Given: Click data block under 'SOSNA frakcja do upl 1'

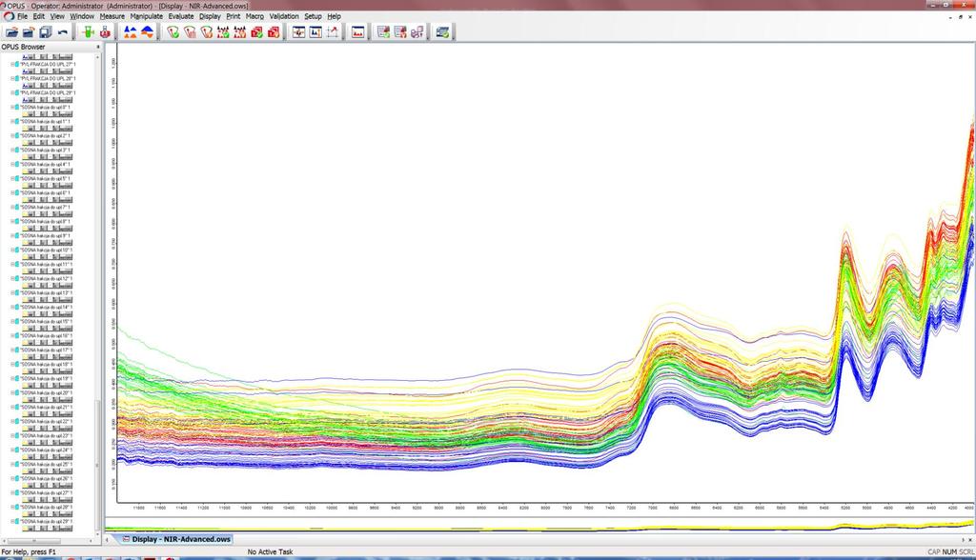Looking at the screenshot, I should pyautogui.click(x=48, y=129).
